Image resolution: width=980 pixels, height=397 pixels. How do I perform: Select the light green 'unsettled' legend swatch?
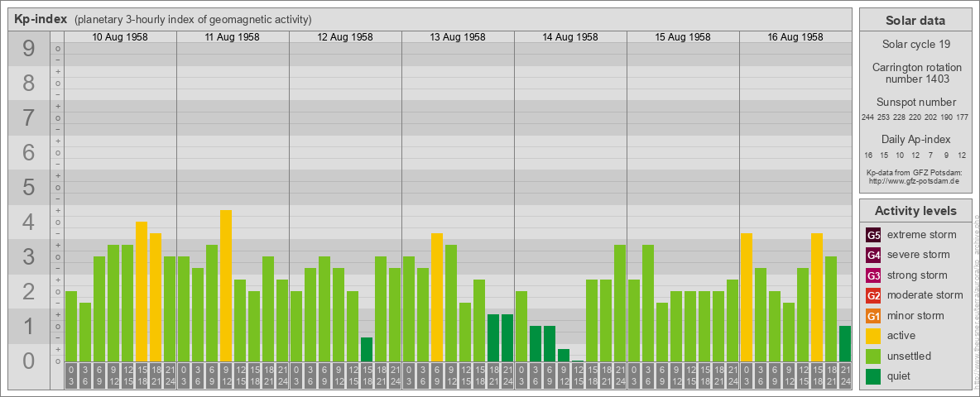click(873, 356)
